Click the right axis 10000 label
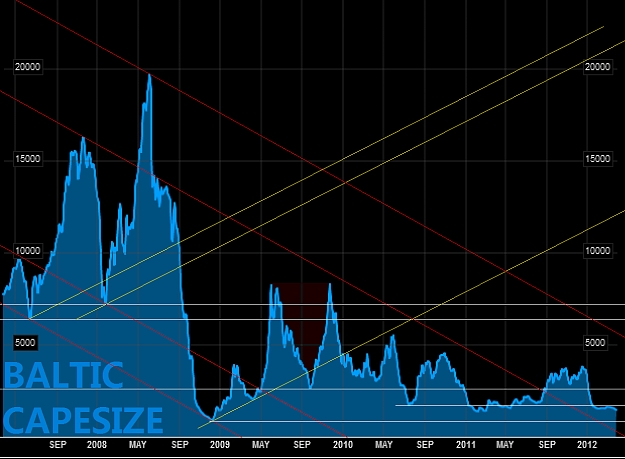 coord(597,251)
